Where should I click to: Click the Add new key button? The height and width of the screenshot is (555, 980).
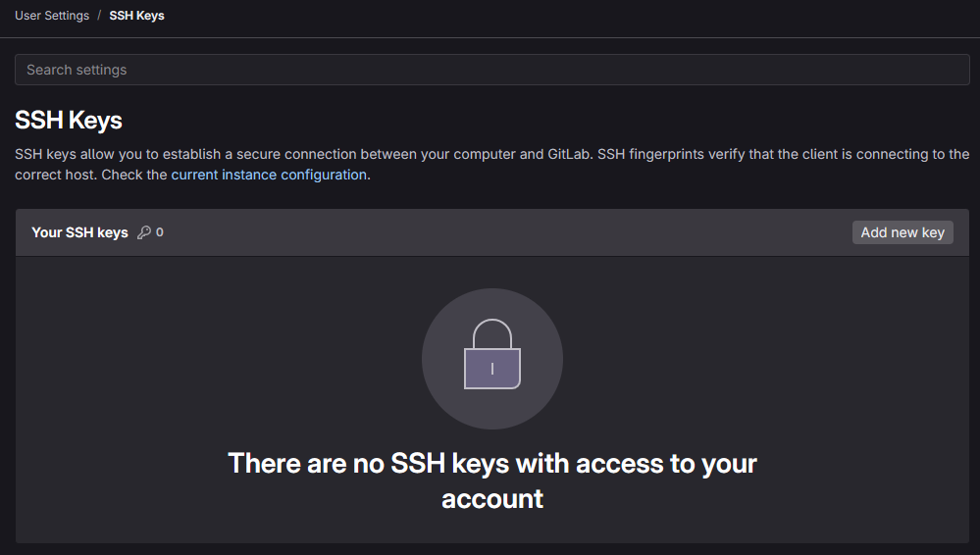[903, 232]
